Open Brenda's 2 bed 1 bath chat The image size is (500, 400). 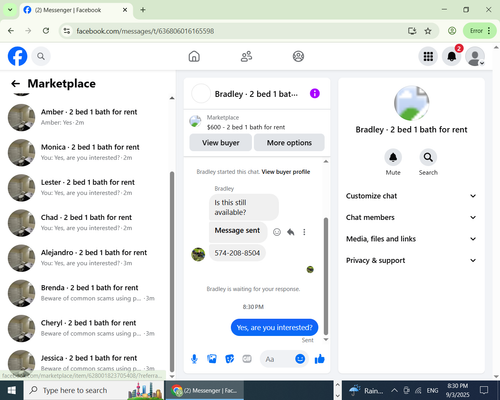(87, 293)
